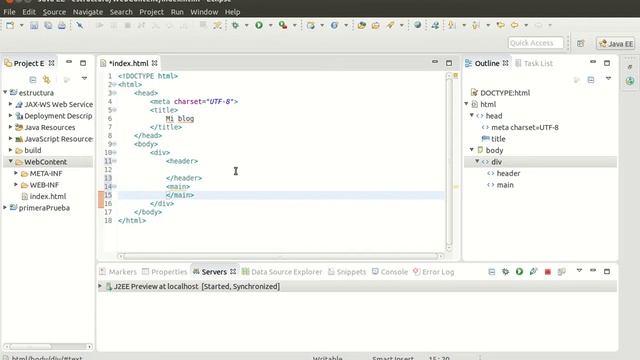Open the Servers view menu triangle
Image resolution: width=640 pixels, height=360 pixels.
579,271
